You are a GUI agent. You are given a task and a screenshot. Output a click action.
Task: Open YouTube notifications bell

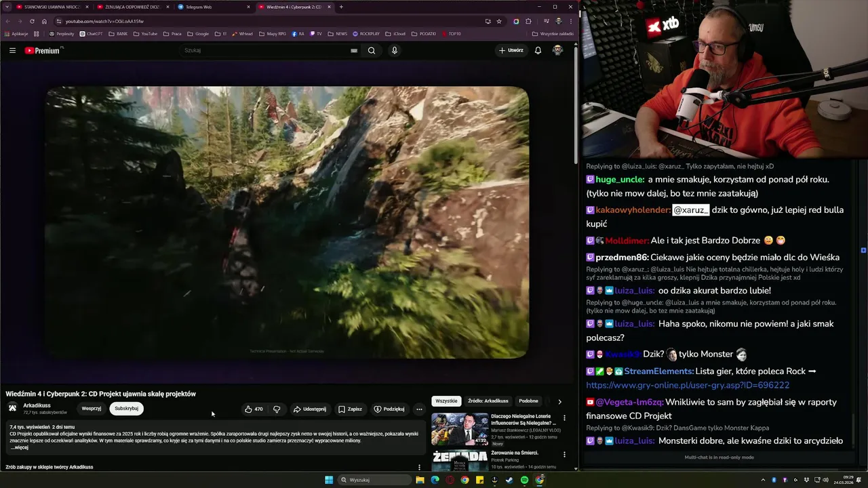tap(538, 50)
